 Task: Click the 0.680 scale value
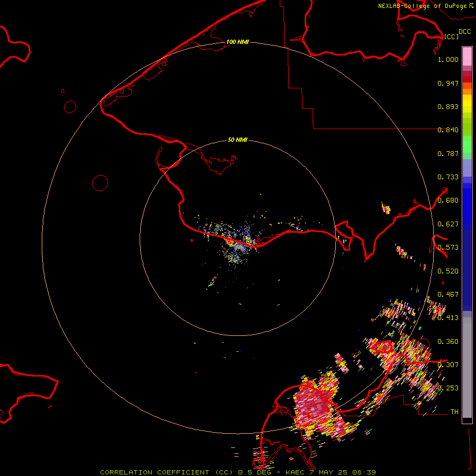coord(448,200)
